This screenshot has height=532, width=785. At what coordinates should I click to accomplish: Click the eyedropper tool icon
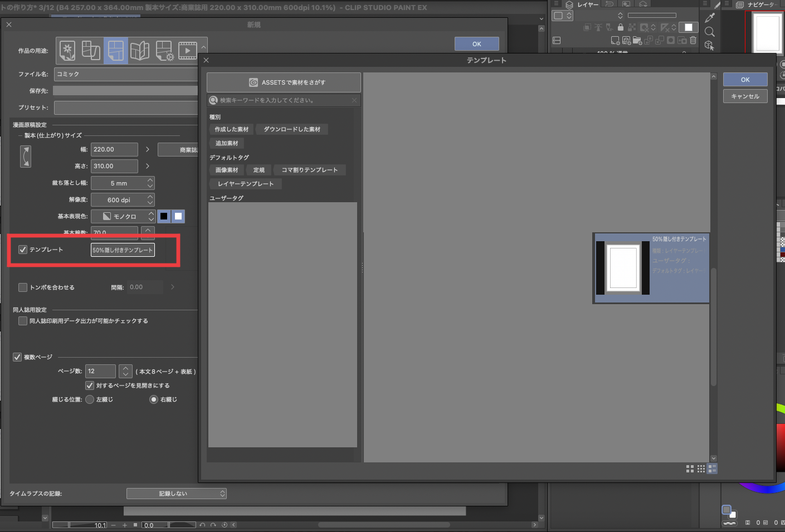click(x=710, y=18)
